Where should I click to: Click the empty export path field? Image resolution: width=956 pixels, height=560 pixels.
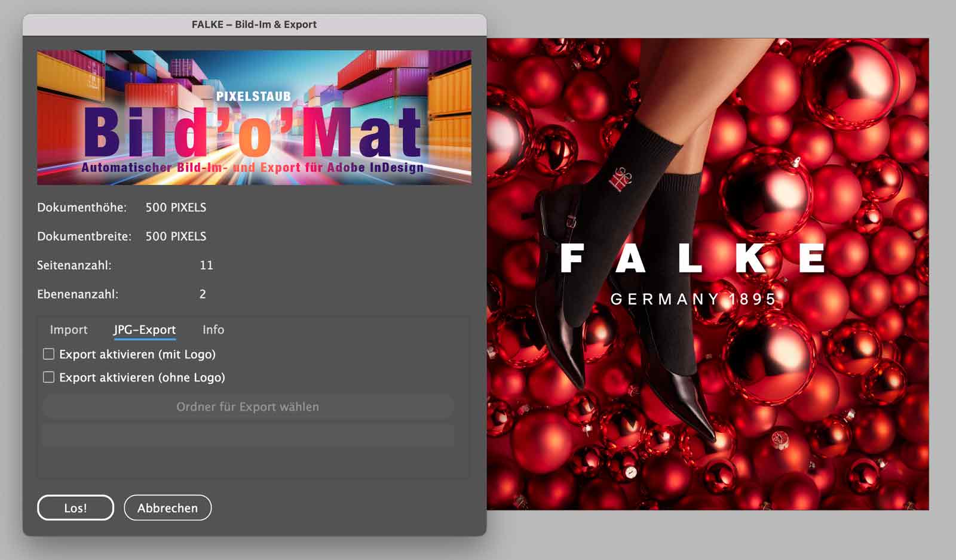pos(248,435)
